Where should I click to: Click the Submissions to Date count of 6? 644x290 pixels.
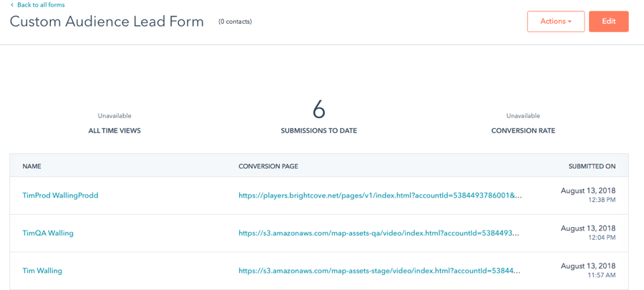click(x=318, y=110)
